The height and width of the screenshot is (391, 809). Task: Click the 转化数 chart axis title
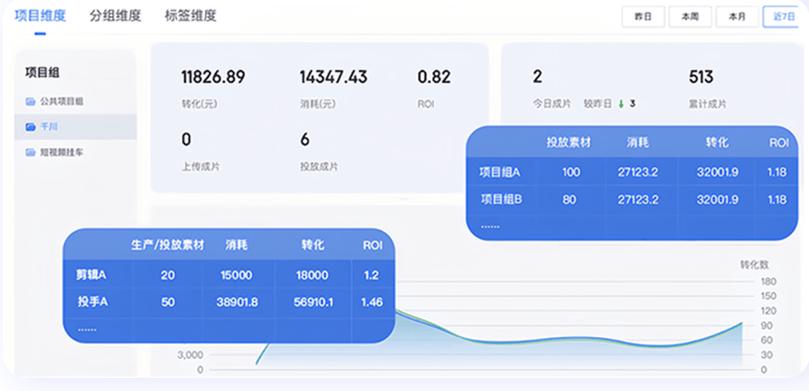click(754, 265)
